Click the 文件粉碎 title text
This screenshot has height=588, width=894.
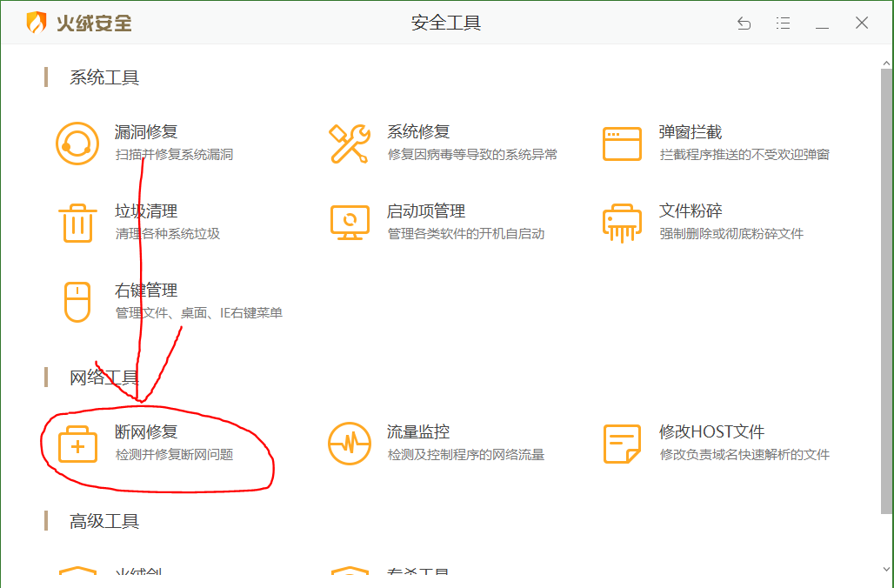click(x=691, y=211)
